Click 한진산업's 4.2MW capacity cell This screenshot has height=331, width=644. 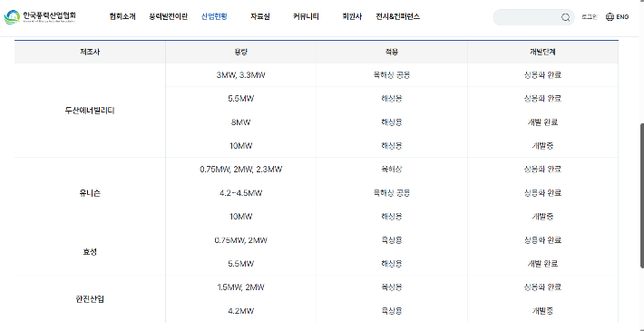[x=240, y=311]
